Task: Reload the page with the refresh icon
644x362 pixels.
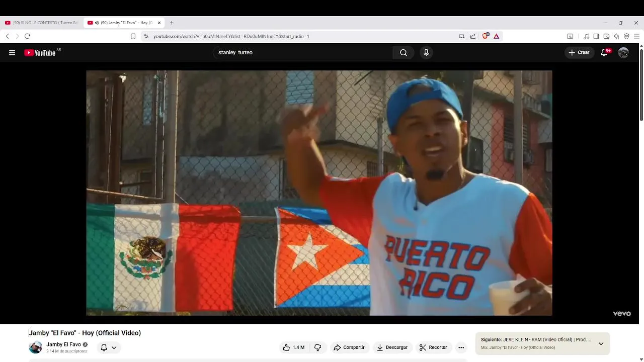Action: pyautogui.click(x=28, y=36)
